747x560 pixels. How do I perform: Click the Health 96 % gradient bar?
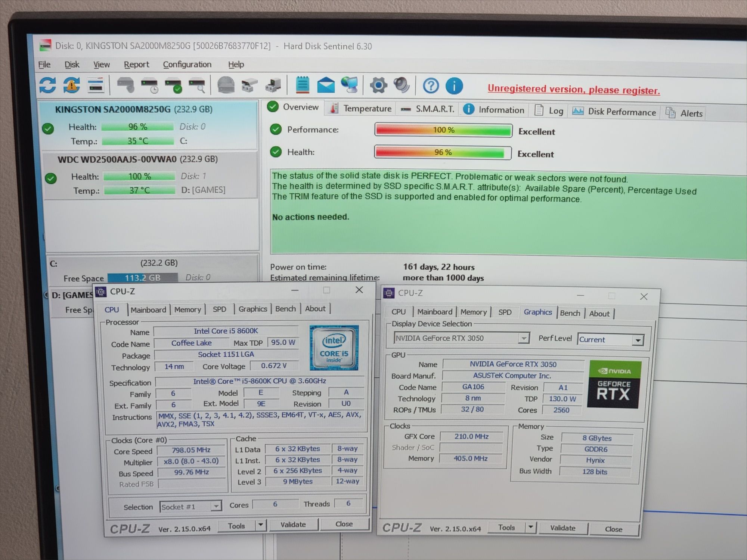(x=443, y=152)
